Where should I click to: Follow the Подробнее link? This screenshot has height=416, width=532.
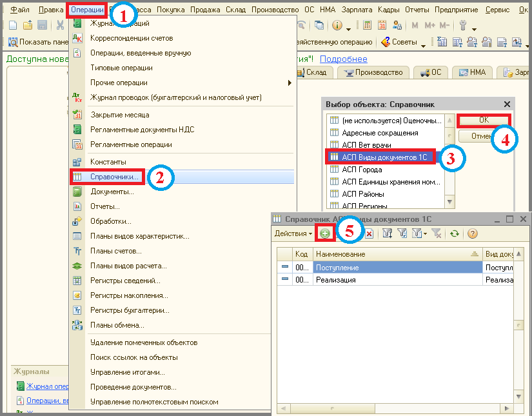pos(343,59)
